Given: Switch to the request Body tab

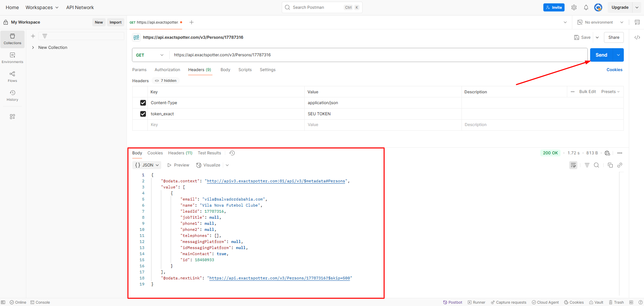Looking at the screenshot, I should (225, 70).
